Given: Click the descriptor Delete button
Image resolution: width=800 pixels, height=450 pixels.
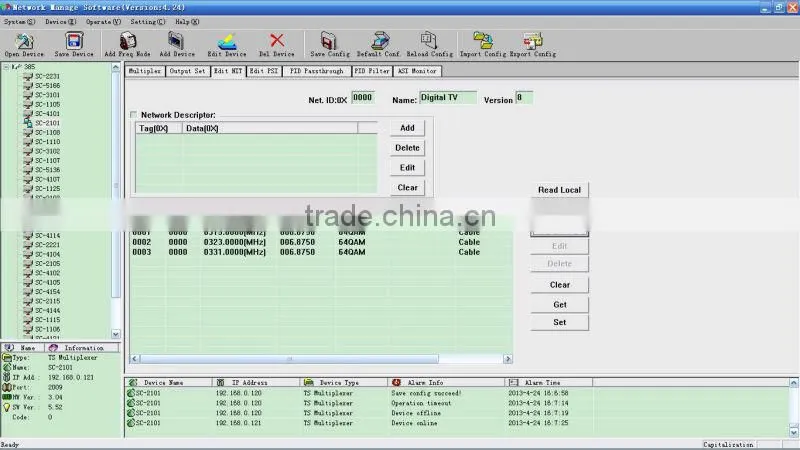Looking at the screenshot, I should point(407,148).
